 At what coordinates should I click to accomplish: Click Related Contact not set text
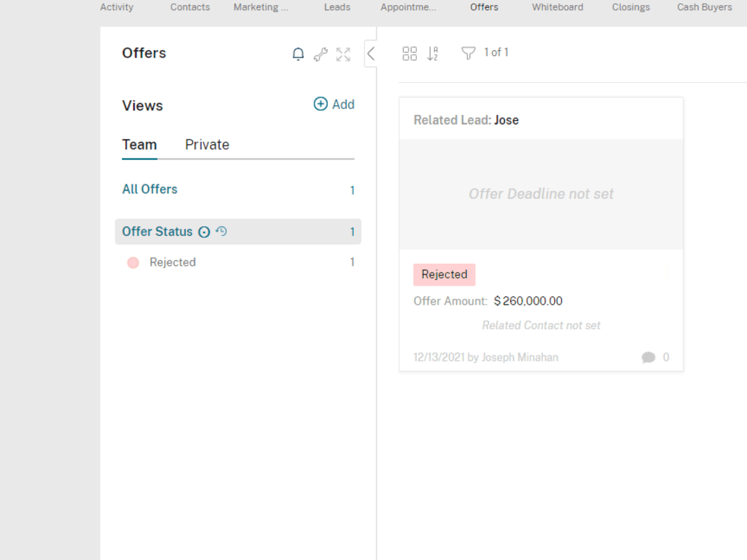click(541, 326)
